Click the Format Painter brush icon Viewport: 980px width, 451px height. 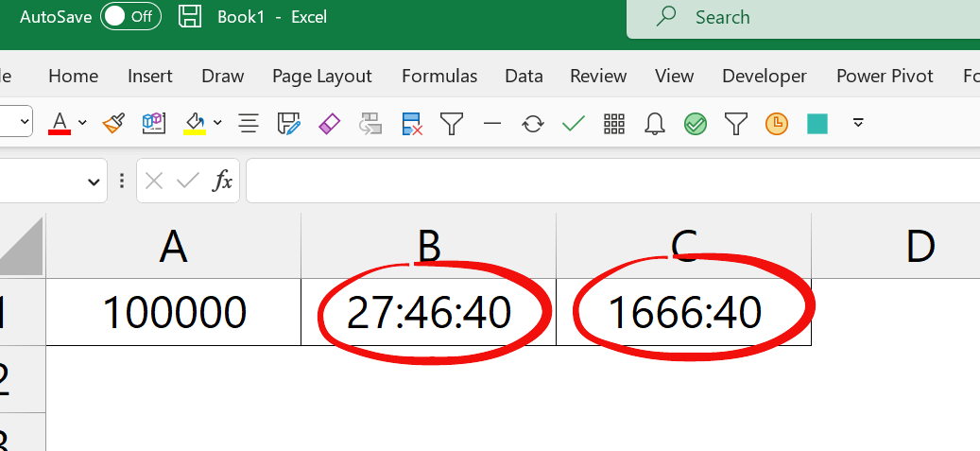tap(113, 123)
